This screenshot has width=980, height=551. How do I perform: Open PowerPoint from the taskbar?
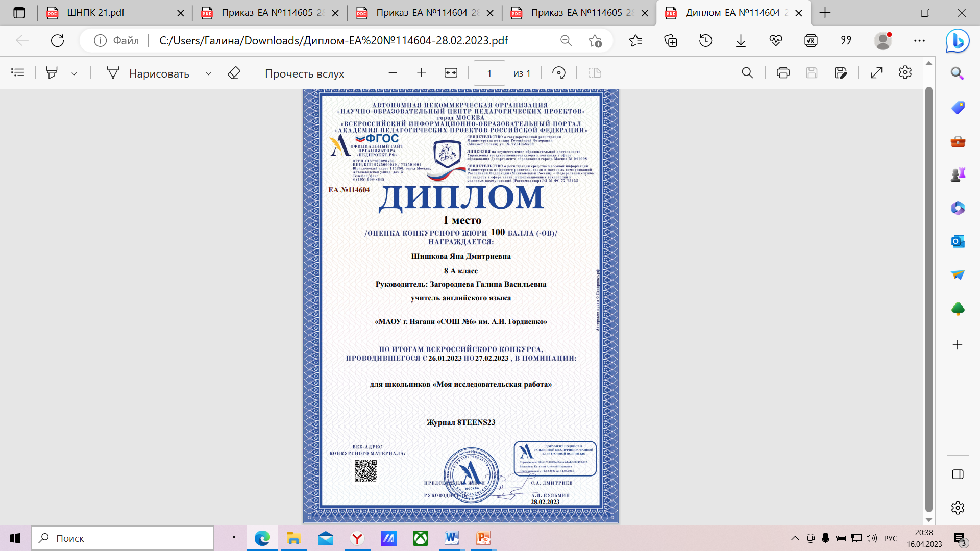click(483, 538)
